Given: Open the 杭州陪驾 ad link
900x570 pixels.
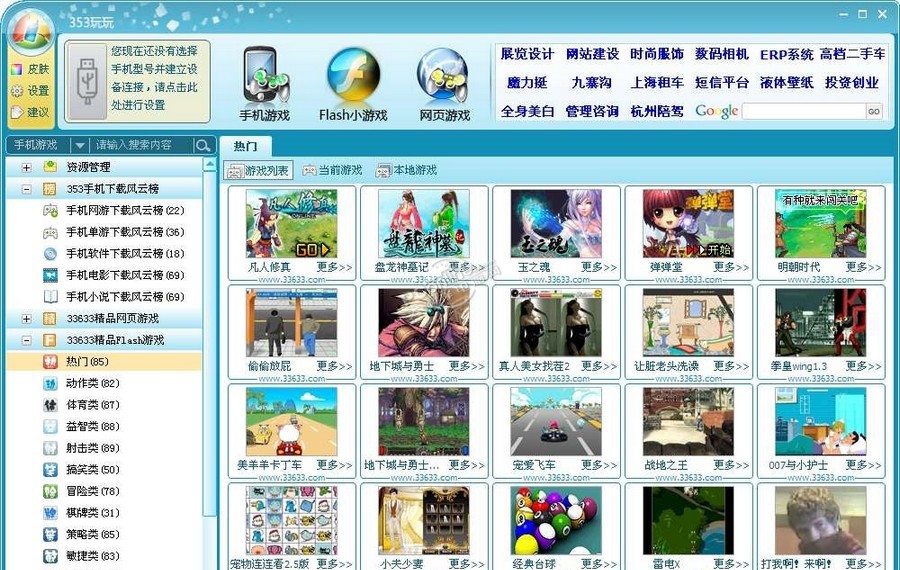Looking at the screenshot, I should (x=657, y=111).
